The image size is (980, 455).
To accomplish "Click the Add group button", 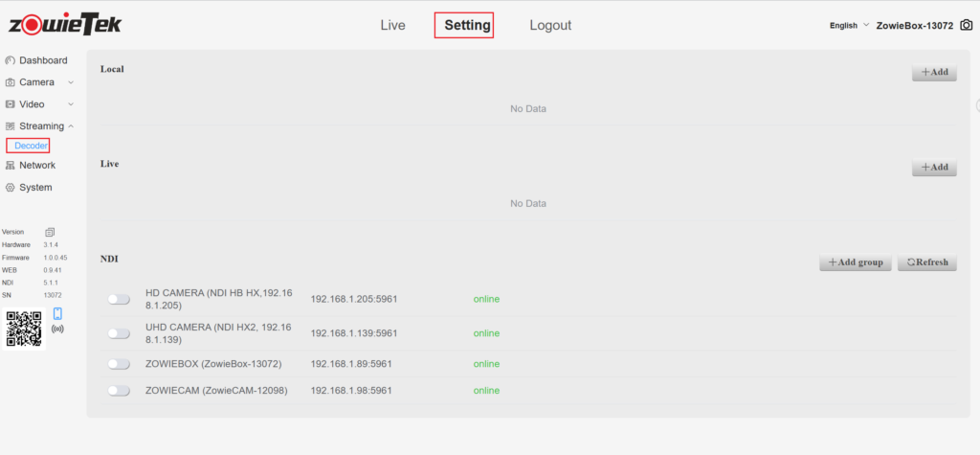I will [x=856, y=262].
